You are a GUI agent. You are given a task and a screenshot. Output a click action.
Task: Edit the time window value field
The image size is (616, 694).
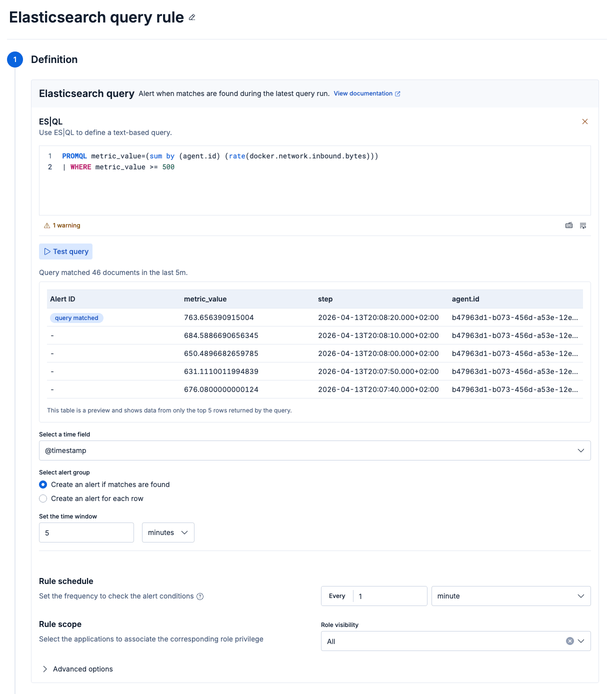click(86, 532)
